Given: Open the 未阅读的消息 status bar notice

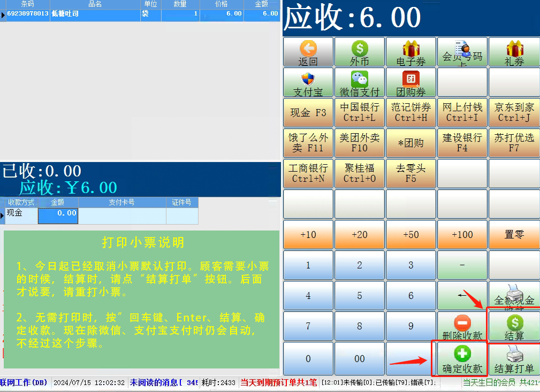Looking at the screenshot, I should 163,383.
